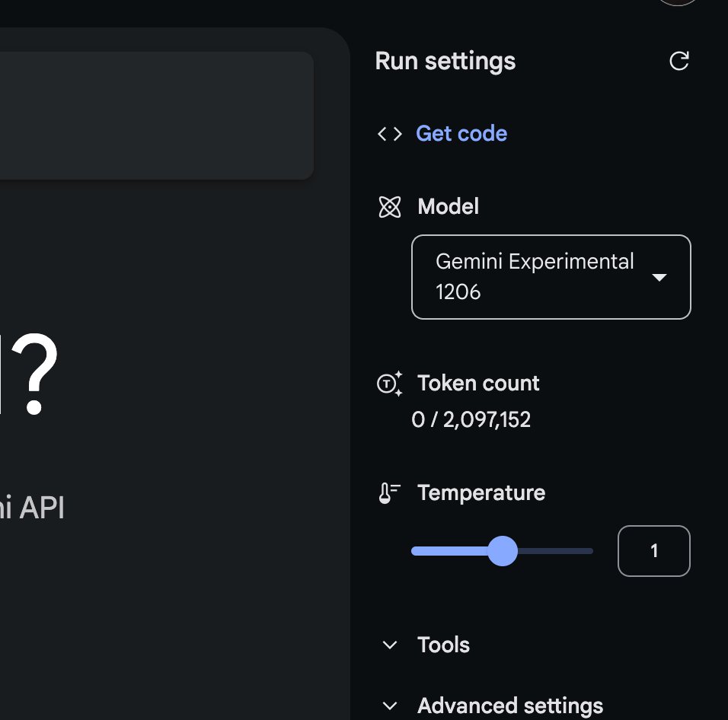Click the Token count icon
728x720 pixels.
390,384
